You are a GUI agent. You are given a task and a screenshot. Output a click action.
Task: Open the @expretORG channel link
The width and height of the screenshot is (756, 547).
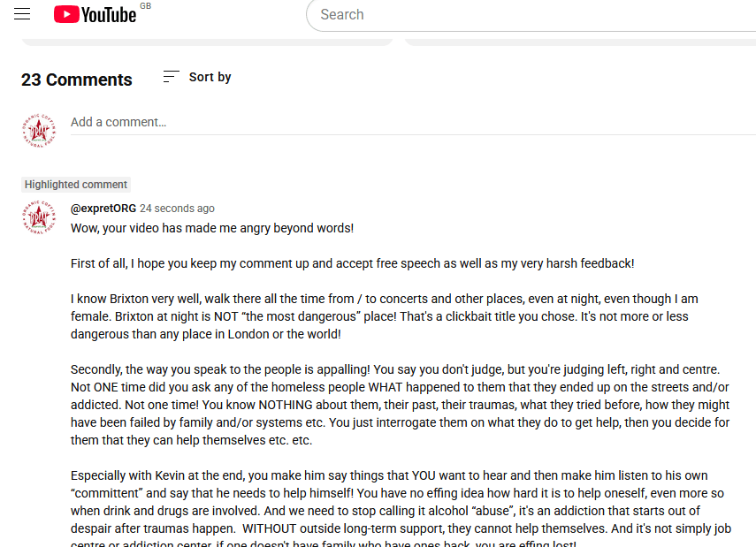103,209
